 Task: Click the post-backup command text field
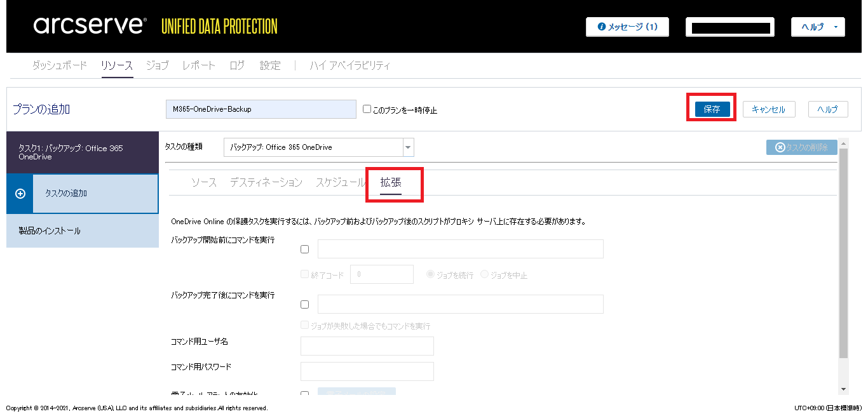[x=461, y=304]
